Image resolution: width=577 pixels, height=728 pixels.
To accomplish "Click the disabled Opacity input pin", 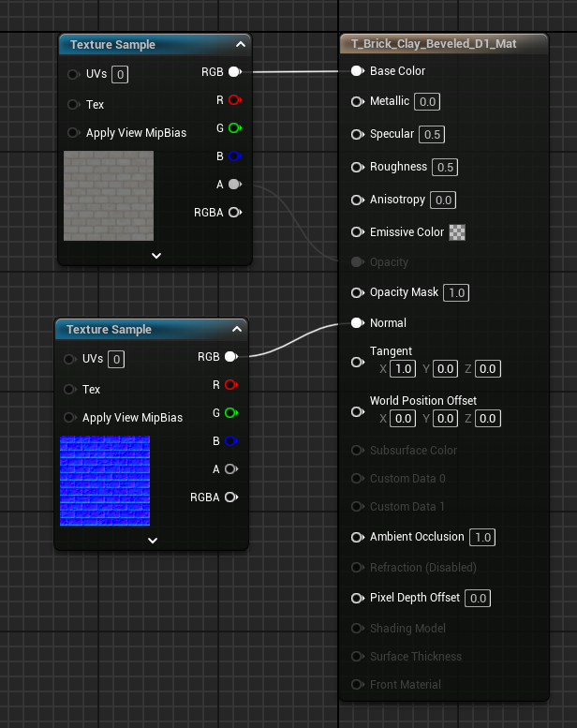I will click(358, 261).
